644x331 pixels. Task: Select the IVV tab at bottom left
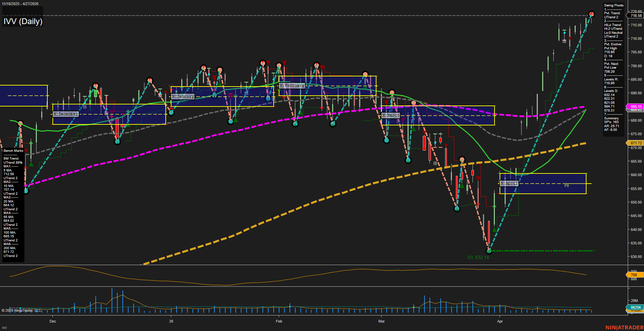pos(4,328)
